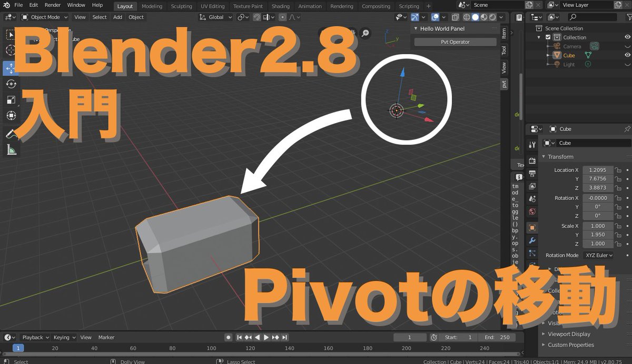Open the Global transform orientation dropdown
The width and height of the screenshot is (632, 364).
click(x=216, y=17)
